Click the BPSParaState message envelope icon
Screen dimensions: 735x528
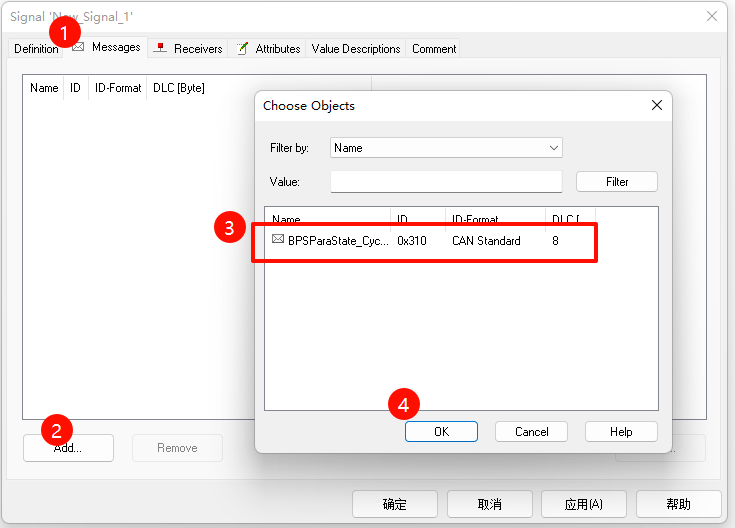pyautogui.click(x=278, y=239)
